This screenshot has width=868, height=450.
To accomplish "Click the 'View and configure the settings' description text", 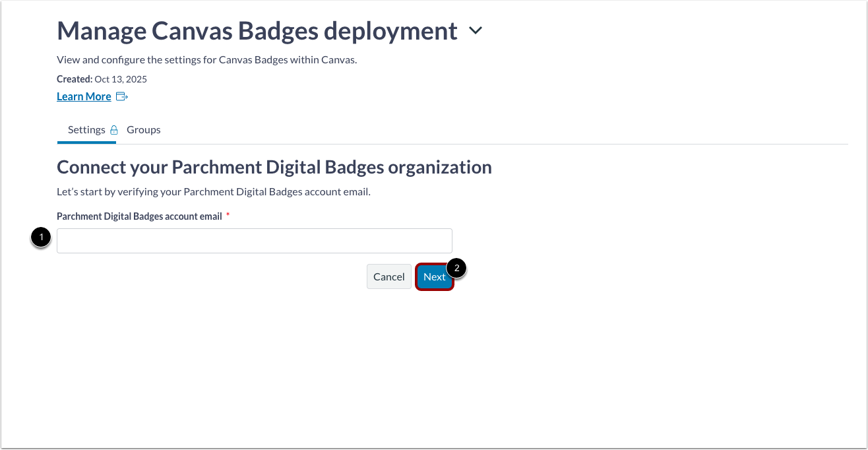I will [206, 60].
